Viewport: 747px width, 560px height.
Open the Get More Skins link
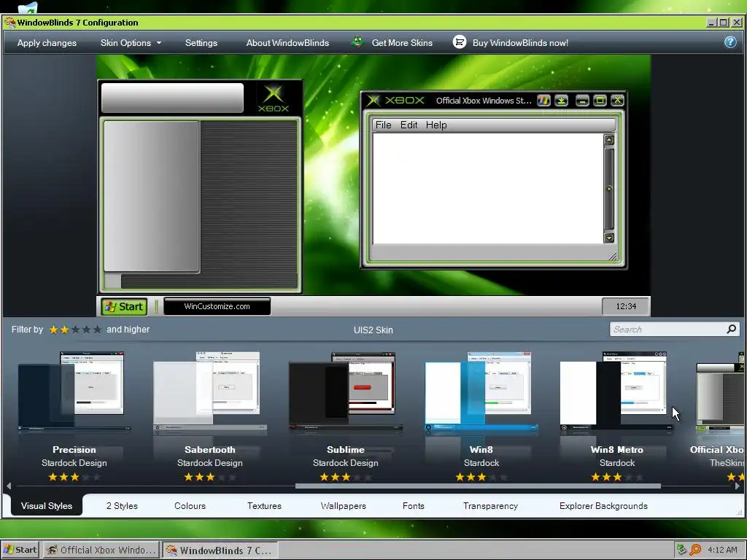click(402, 43)
